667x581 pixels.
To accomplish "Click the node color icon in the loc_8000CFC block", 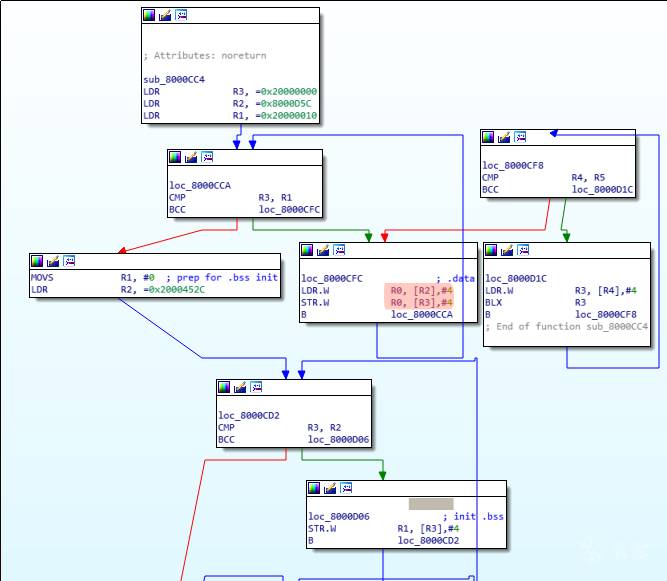I will 307,250.
